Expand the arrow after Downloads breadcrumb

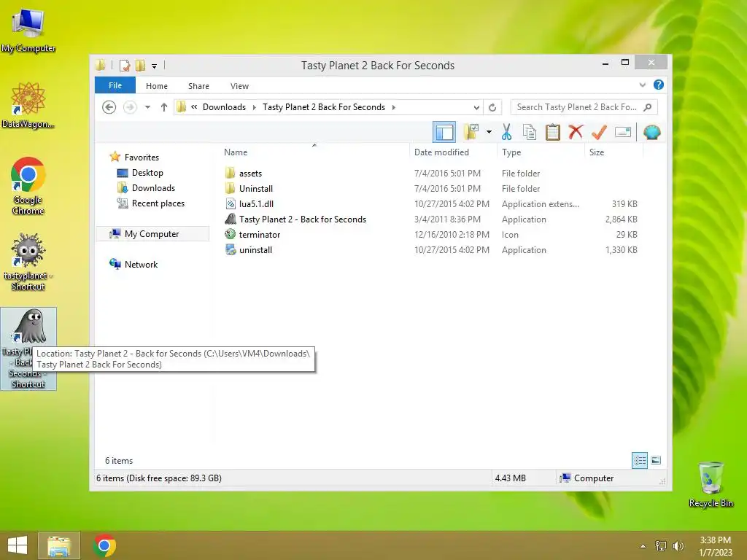[254, 107]
